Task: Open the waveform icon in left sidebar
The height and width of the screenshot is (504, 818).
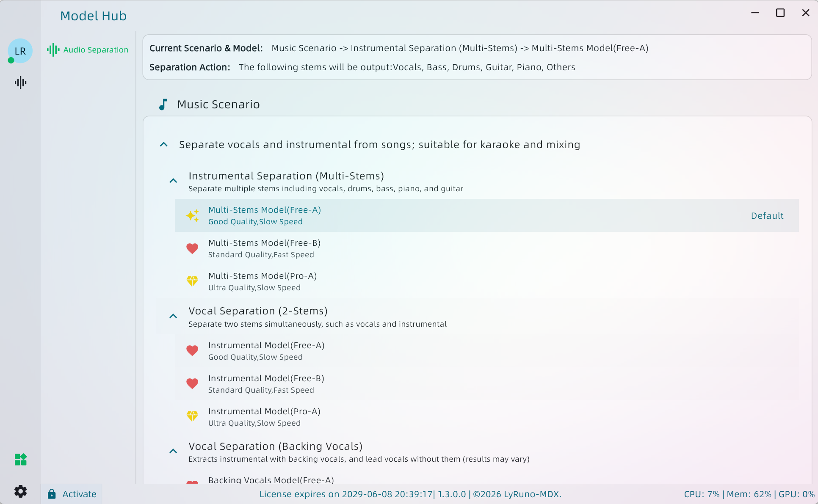Action: [x=20, y=83]
